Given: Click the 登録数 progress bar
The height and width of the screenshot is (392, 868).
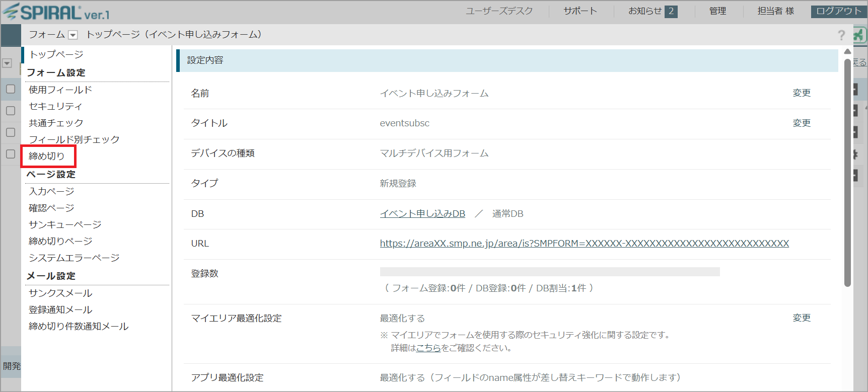Looking at the screenshot, I should (x=549, y=272).
